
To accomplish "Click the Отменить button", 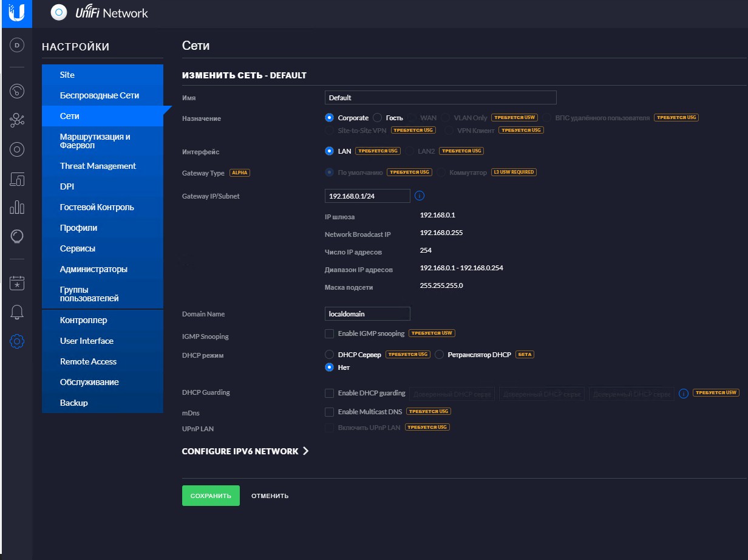I will coord(270,496).
